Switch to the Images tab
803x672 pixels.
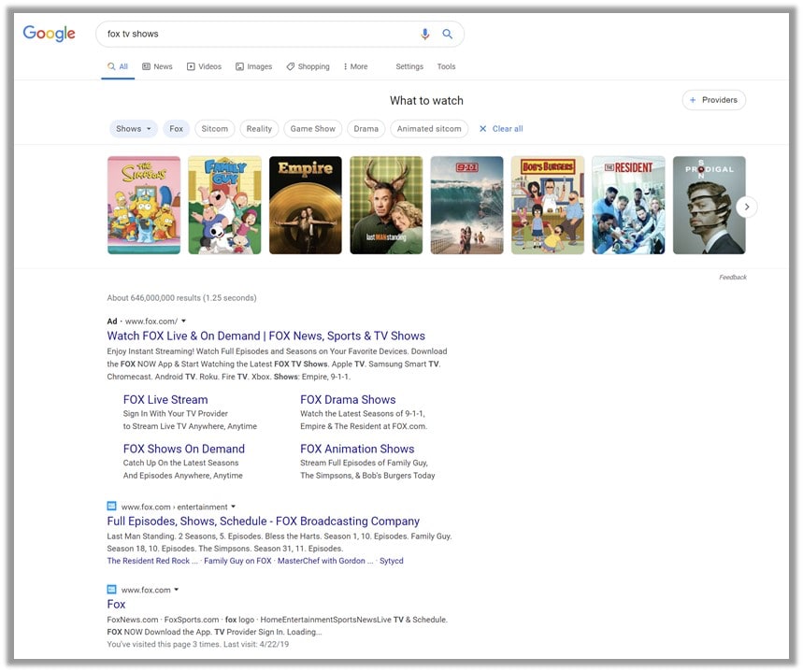(x=254, y=66)
